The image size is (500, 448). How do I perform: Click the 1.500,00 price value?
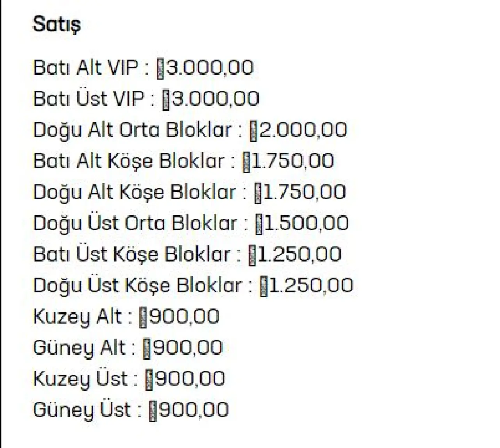point(306,223)
